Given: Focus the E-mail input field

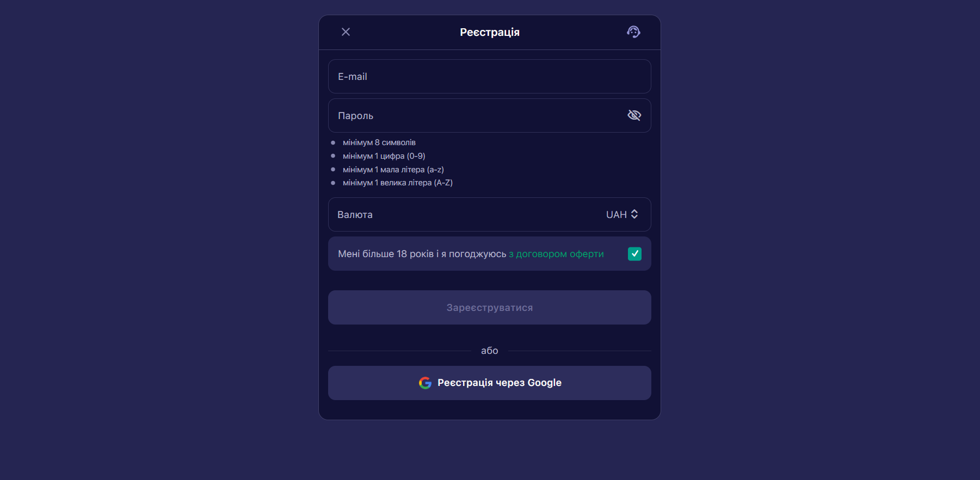Looking at the screenshot, I should coord(489,77).
